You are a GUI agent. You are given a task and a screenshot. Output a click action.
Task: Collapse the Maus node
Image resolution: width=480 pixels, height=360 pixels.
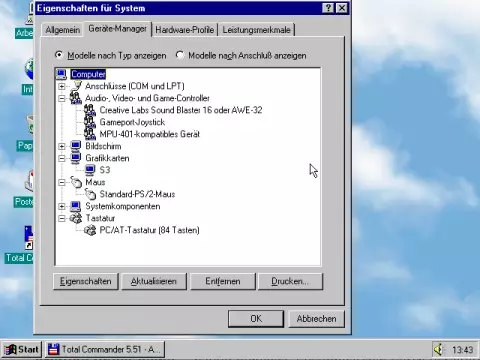(x=62, y=182)
